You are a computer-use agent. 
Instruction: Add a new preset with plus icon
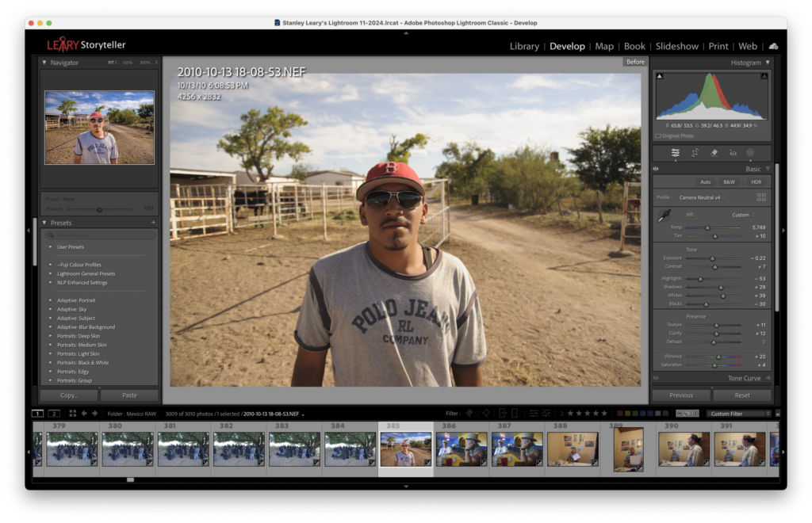(x=154, y=223)
